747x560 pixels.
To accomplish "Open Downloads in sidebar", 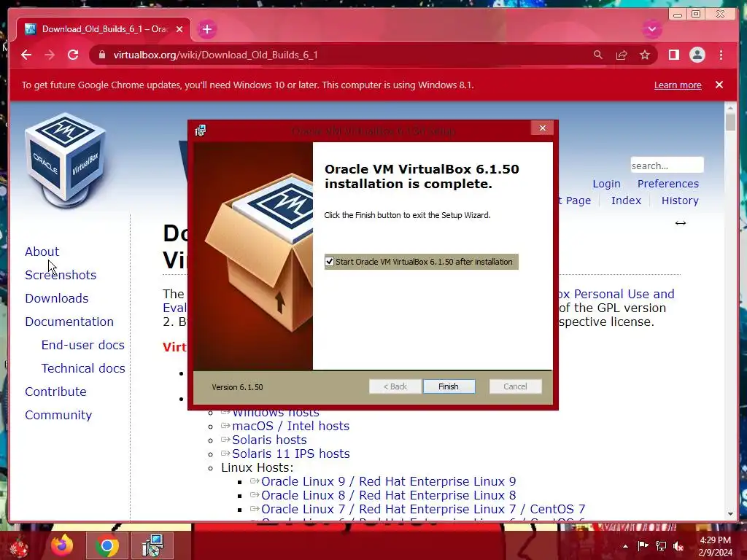I will pyautogui.click(x=57, y=298).
